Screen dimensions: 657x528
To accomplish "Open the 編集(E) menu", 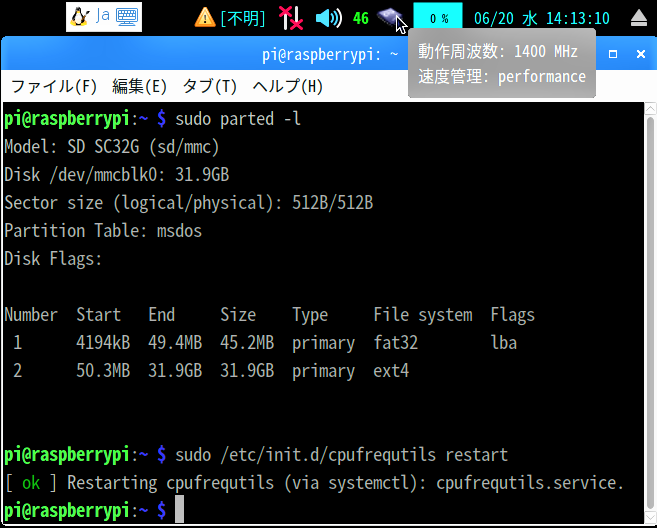I will coord(140,87).
